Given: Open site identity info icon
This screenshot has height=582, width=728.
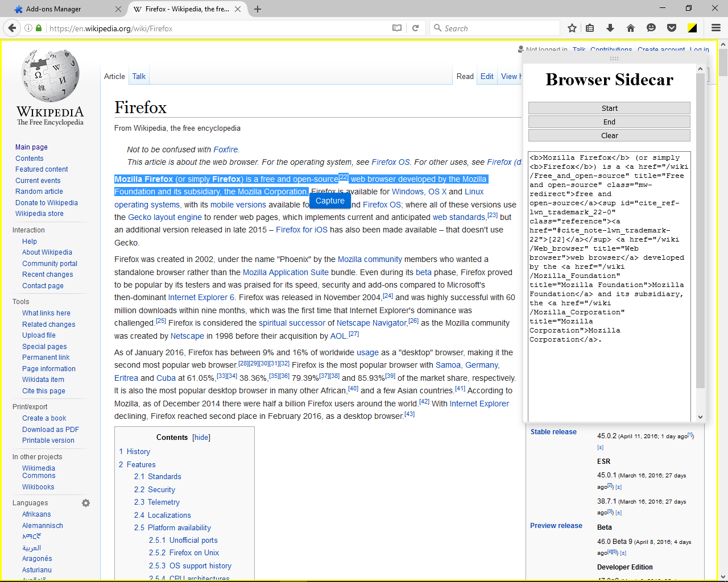Looking at the screenshot, I should 28,28.
